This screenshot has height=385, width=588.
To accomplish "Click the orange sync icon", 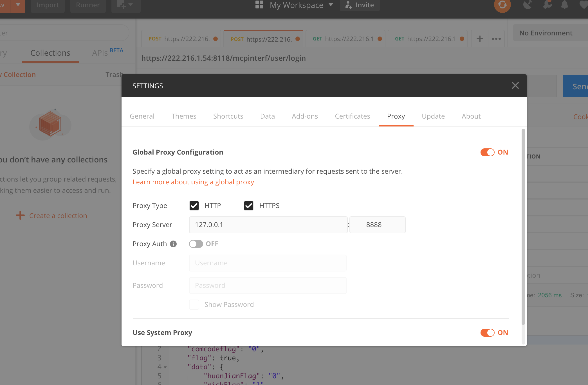I will click(502, 5).
